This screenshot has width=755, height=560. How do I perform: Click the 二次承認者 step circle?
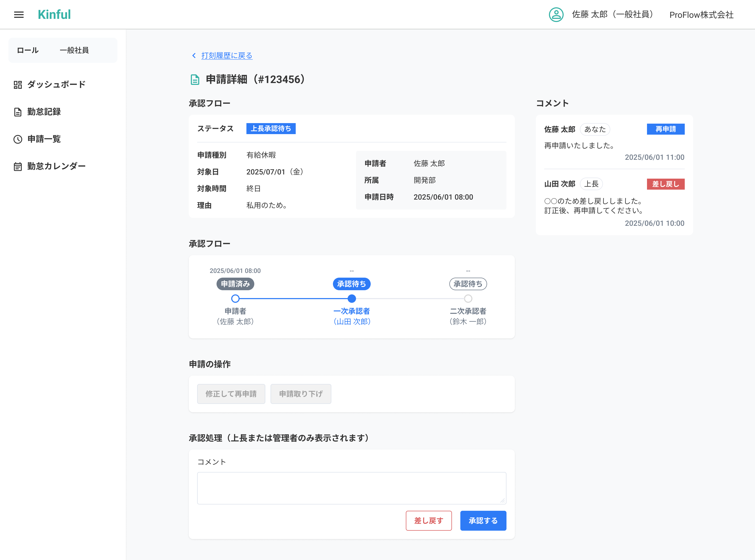click(468, 299)
